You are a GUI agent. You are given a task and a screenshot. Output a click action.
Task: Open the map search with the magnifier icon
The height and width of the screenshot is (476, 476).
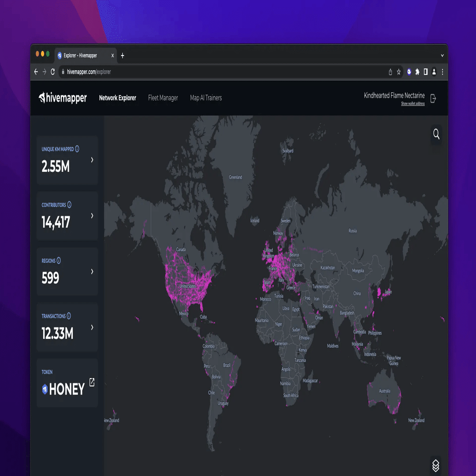tap(436, 134)
